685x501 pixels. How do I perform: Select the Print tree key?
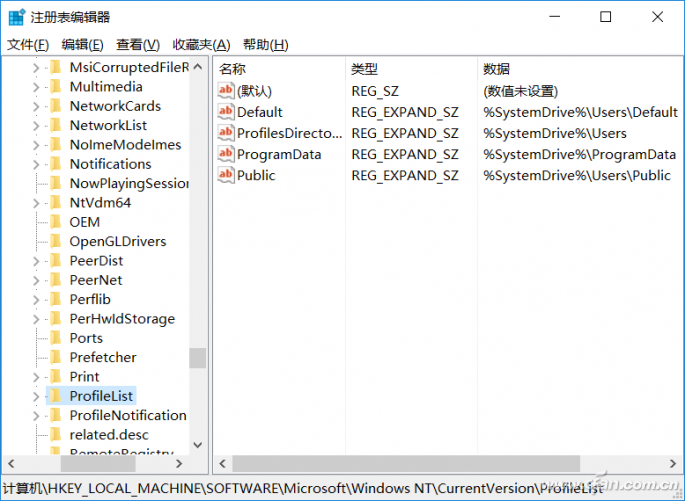[84, 377]
